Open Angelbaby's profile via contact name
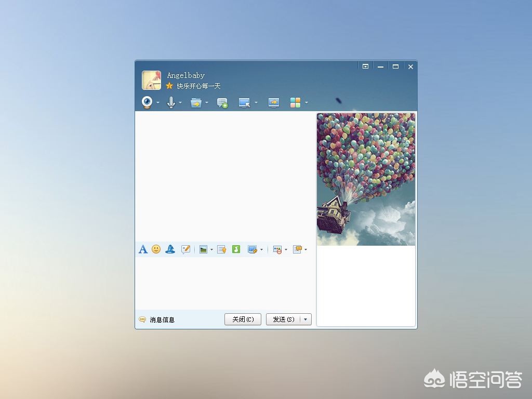The width and height of the screenshot is (532, 399). [185, 75]
